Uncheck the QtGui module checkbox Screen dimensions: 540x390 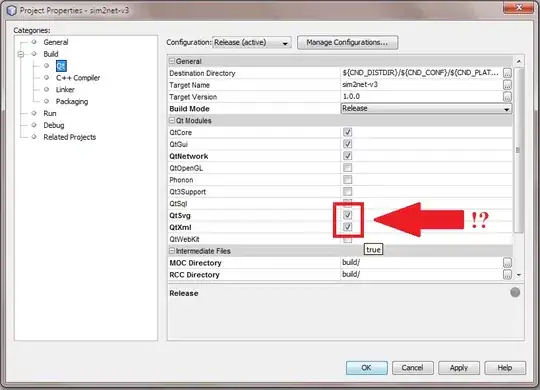347,144
